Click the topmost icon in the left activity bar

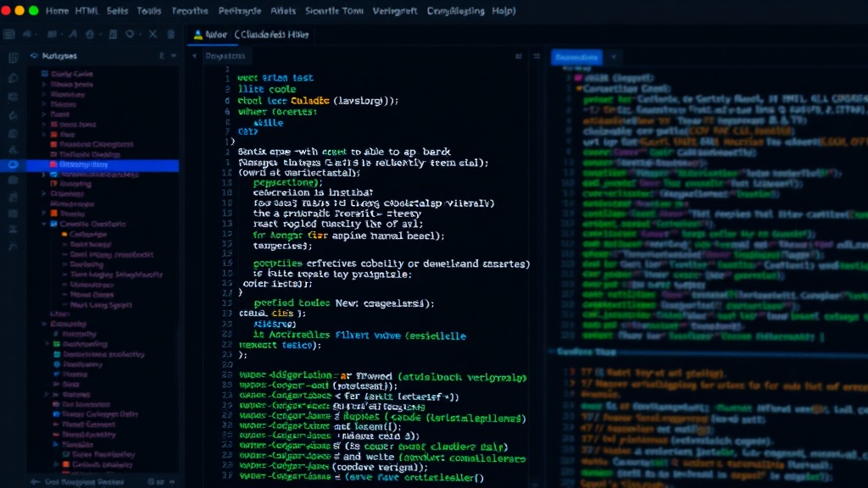click(x=14, y=57)
